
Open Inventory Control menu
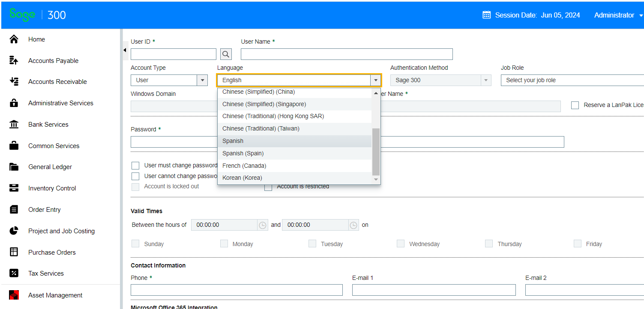[52, 188]
